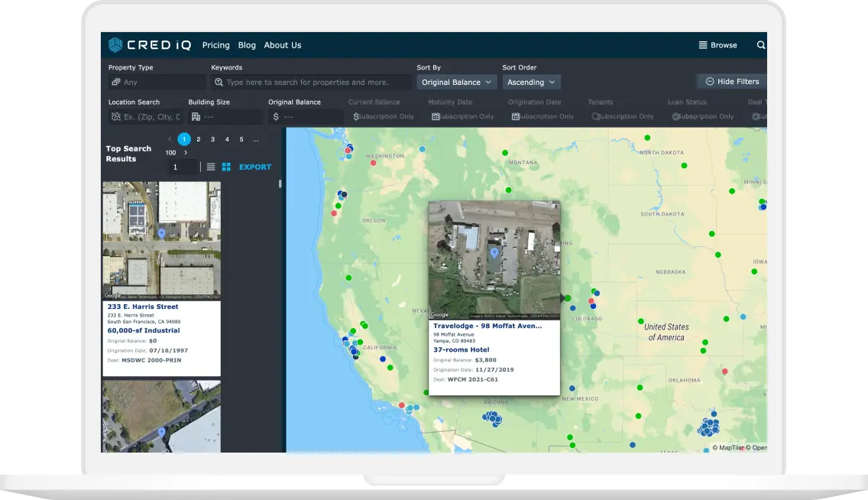Click the blue marker in New Mexico
Screen dimensions: 868x500
coord(572,388)
